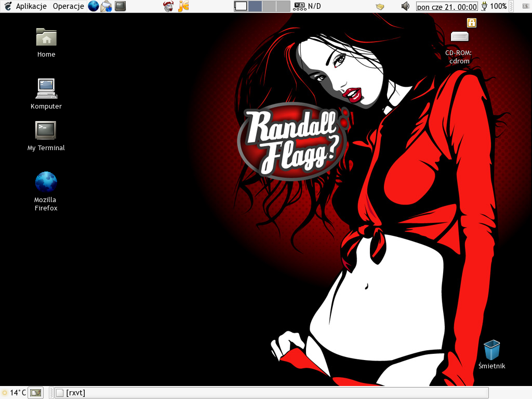Open the volume control speaker icon

pos(405,6)
